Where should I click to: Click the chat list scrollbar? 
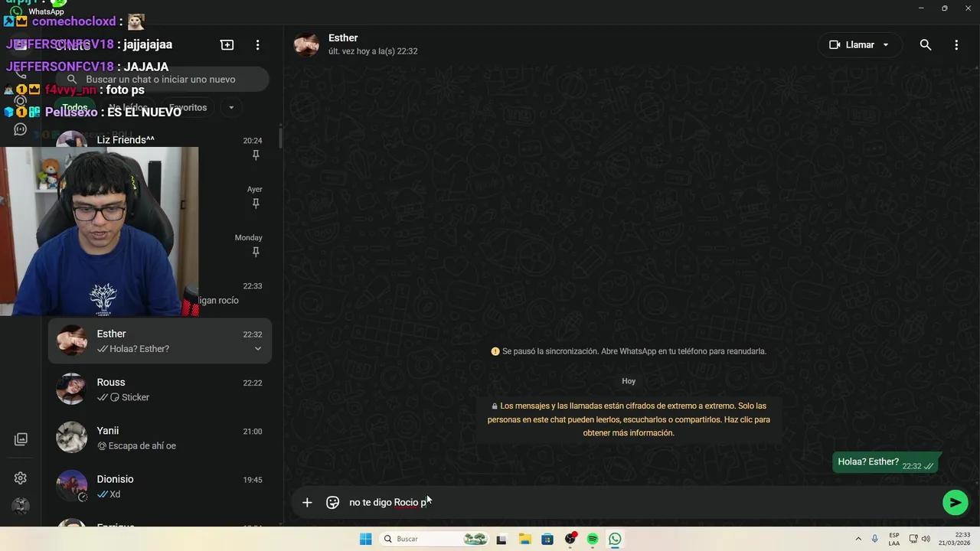click(x=280, y=139)
